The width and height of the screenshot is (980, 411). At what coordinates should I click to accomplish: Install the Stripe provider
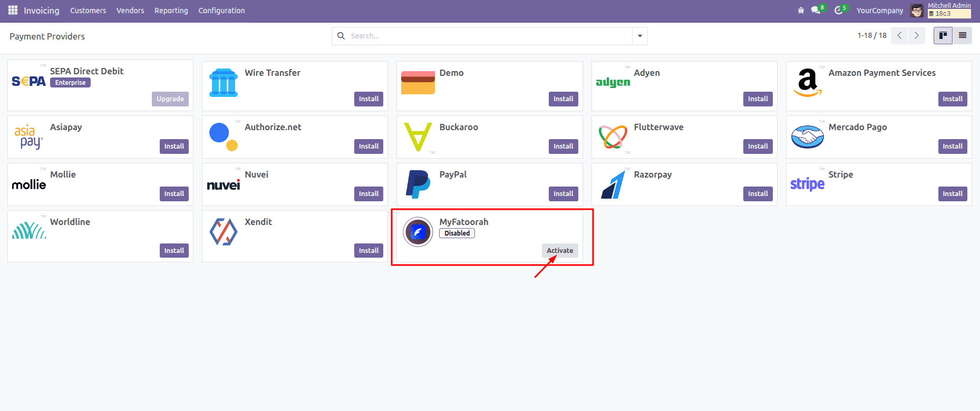coord(953,194)
